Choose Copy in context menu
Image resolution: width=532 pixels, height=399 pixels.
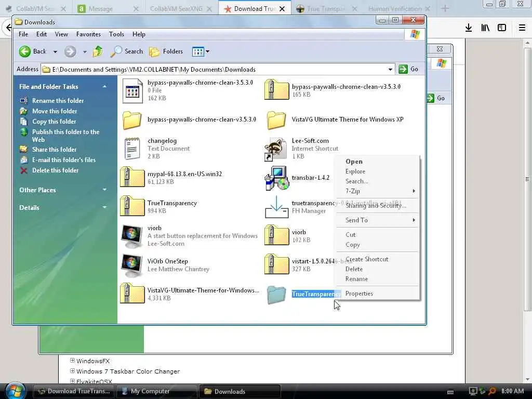coord(377,245)
